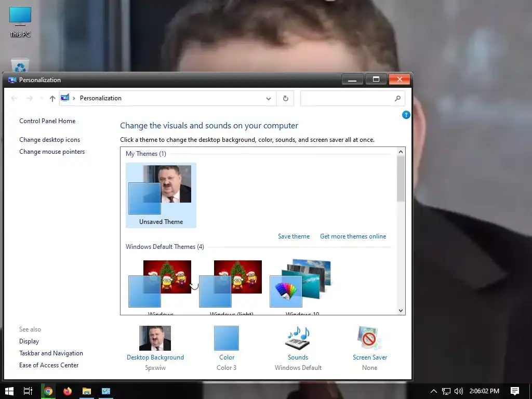Click the Personalization window title icon
532x399 pixels.
click(12, 80)
